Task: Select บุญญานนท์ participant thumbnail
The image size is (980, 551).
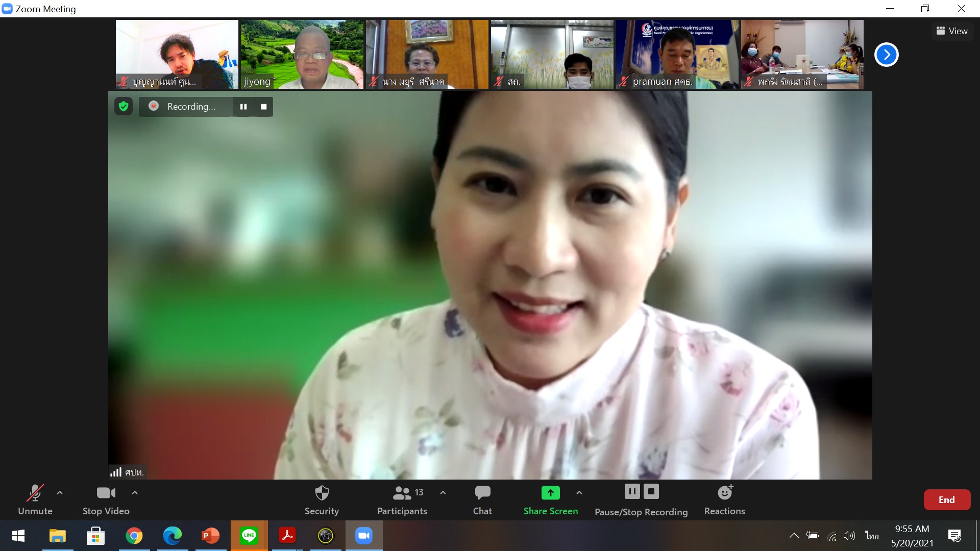Action: (177, 54)
